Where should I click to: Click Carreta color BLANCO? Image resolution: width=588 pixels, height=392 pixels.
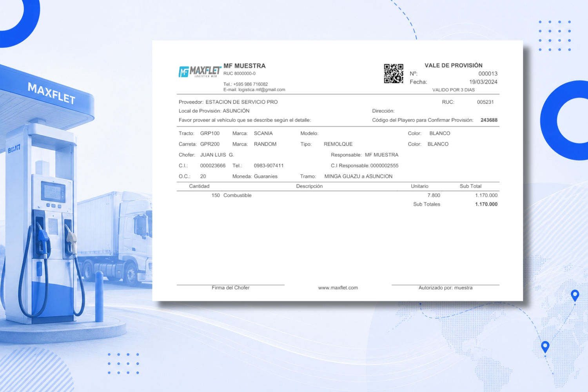pyautogui.click(x=438, y=144)
